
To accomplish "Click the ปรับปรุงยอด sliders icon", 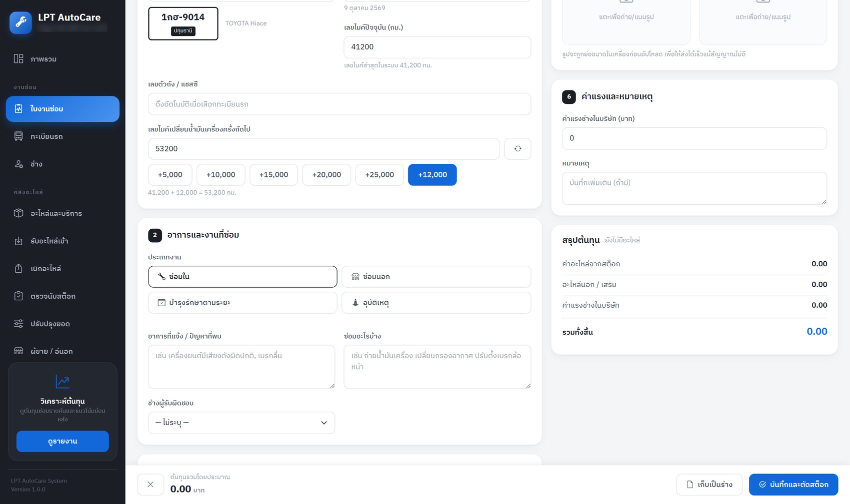I will (x=18, y=324).
